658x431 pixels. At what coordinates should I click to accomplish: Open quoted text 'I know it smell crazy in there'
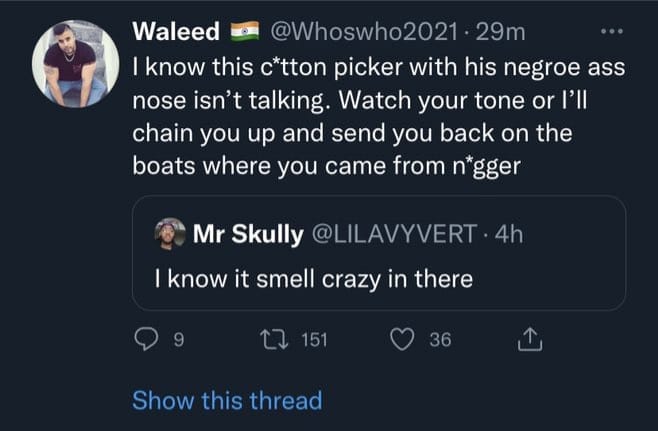click(313, 279)
